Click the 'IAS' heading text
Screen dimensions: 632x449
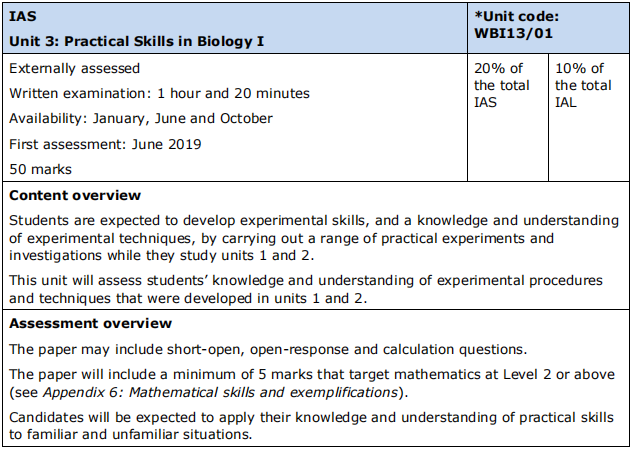[23, 16]
